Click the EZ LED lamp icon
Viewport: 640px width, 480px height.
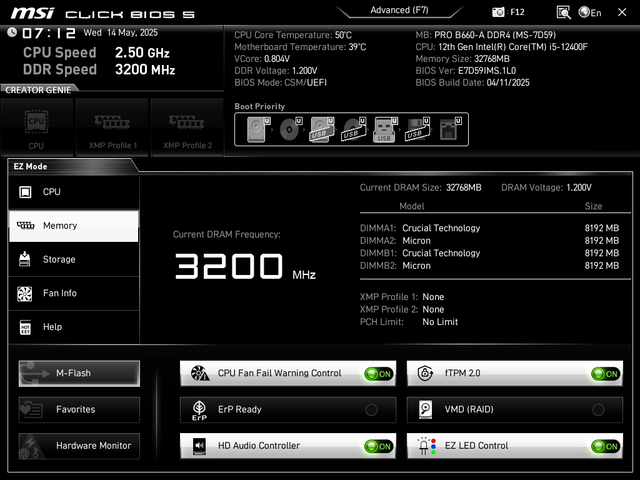point(427,446)
